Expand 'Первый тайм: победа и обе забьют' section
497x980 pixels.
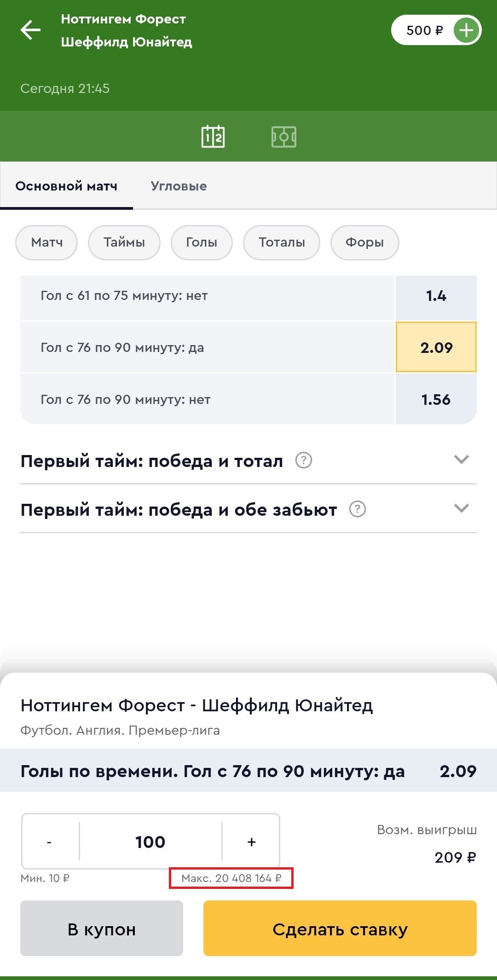461,508
